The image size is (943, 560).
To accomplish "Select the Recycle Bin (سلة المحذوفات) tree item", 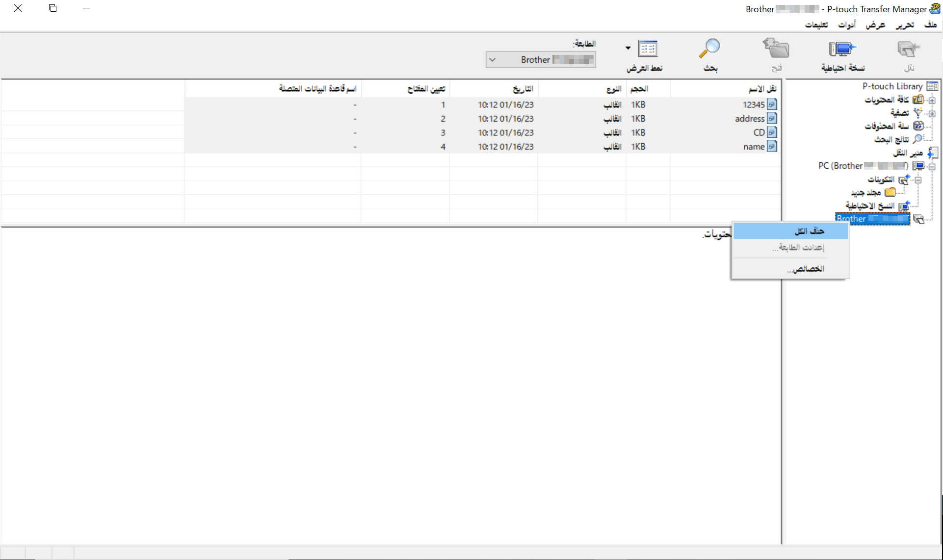I will (887, 126).
